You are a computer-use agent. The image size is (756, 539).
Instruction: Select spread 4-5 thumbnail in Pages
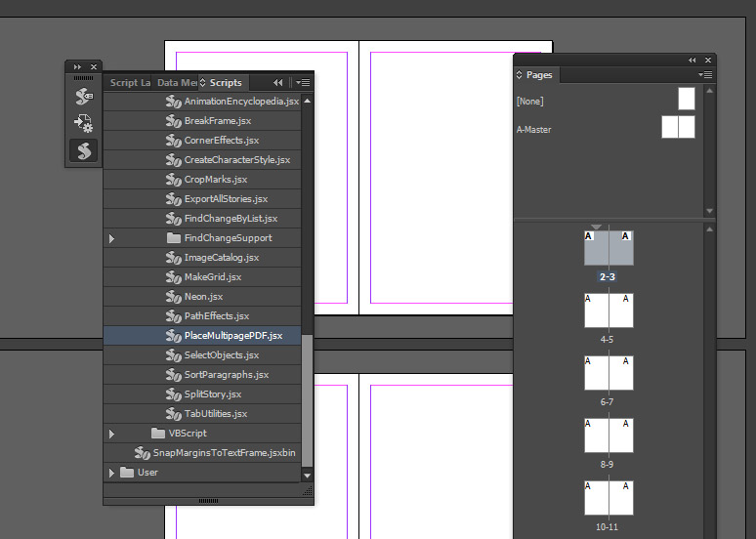click(x=609, y=311)
